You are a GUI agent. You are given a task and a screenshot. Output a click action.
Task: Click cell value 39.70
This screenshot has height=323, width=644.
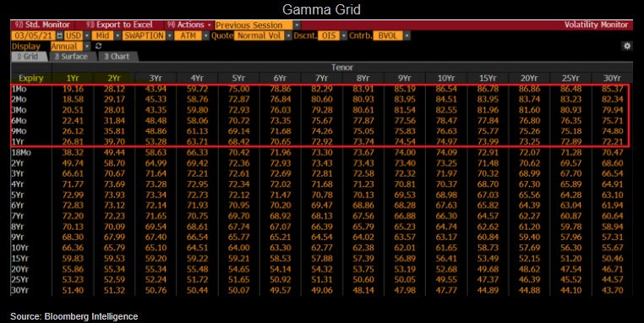coord(114,142)
